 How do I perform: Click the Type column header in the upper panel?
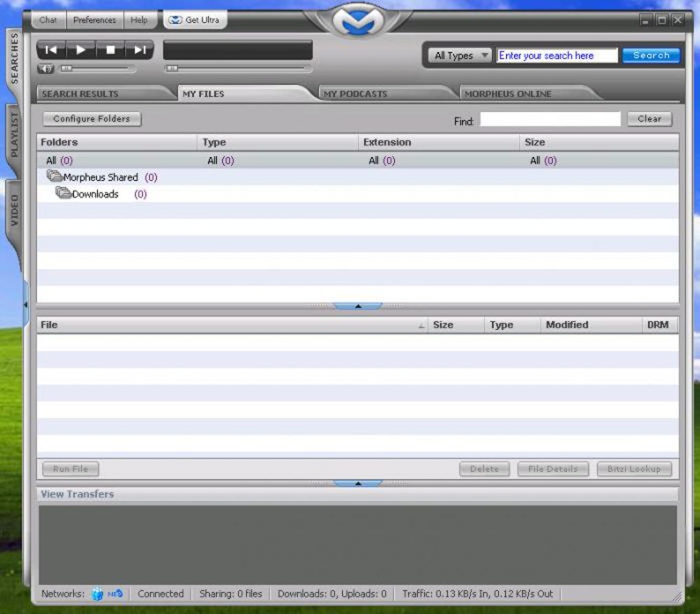[278, 142]
